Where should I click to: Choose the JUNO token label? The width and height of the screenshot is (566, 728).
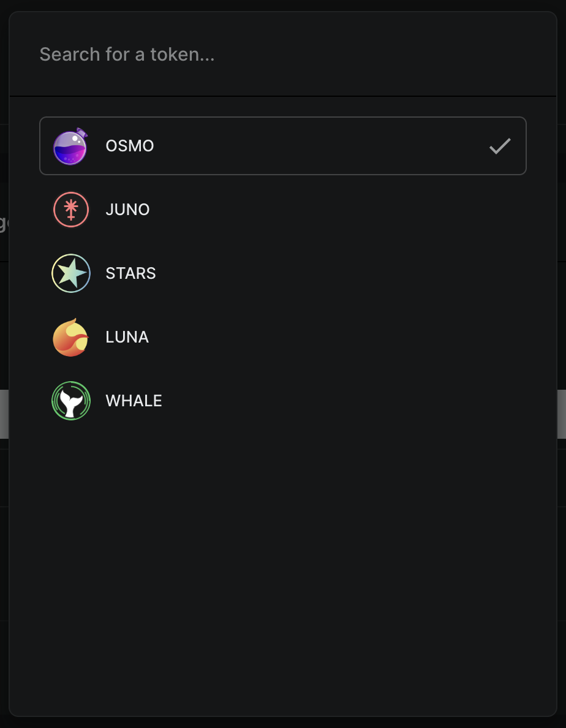coord(127,210)
